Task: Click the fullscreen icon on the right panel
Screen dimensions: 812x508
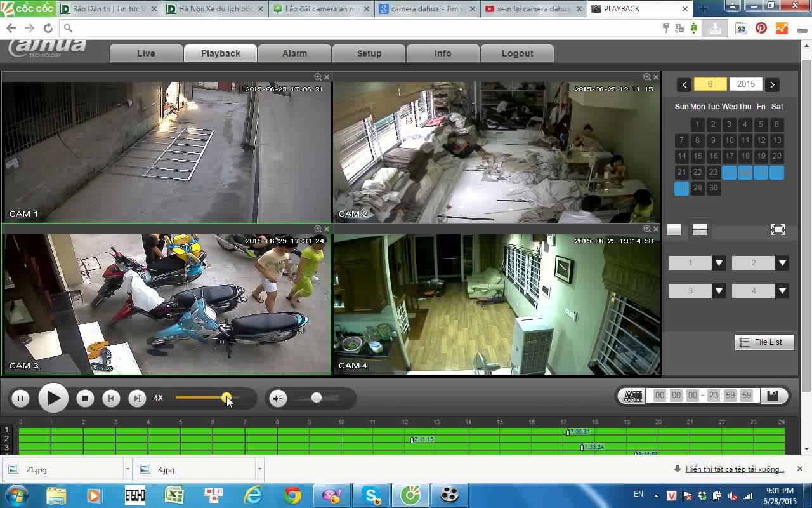Action: [x=778, y=229]
